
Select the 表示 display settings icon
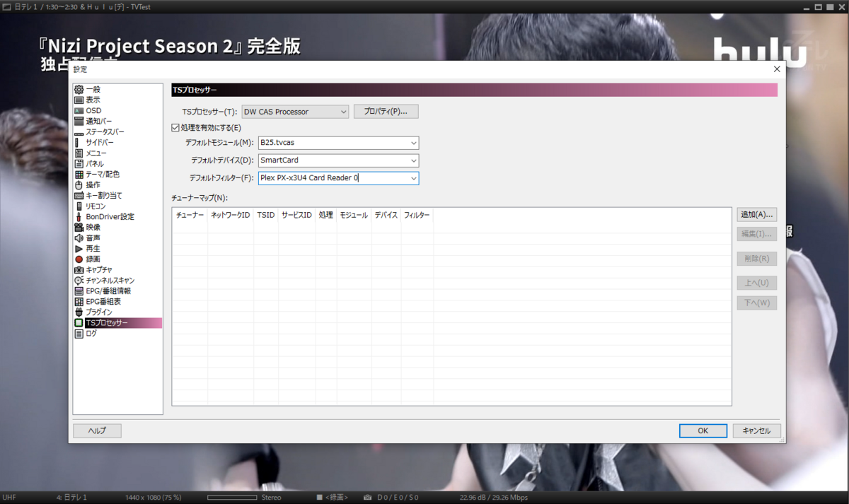[79, 100]
